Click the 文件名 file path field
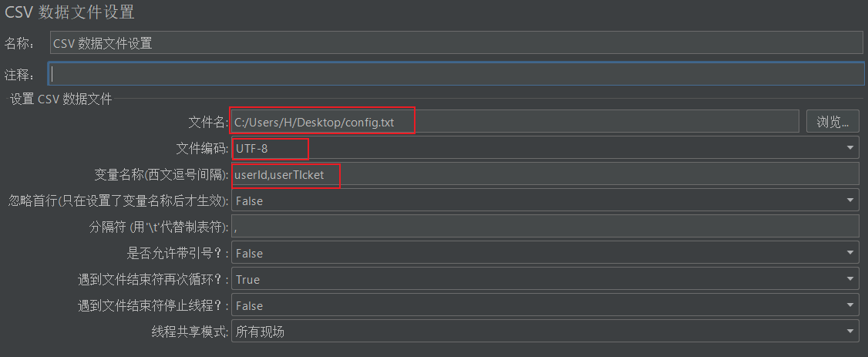Screen dimensions: 868x357 click(515, 122)
